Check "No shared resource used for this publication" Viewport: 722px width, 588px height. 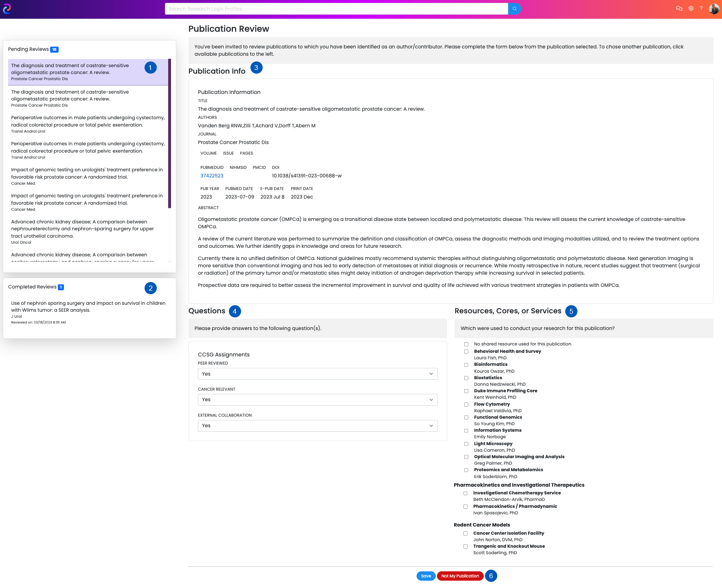click(x=466, y=344)
